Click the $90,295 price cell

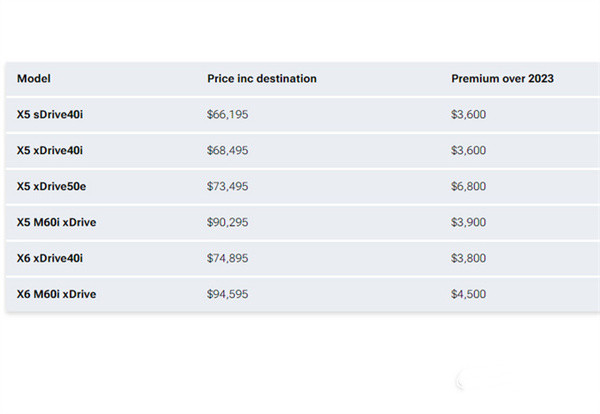click(x=227, y=222)
